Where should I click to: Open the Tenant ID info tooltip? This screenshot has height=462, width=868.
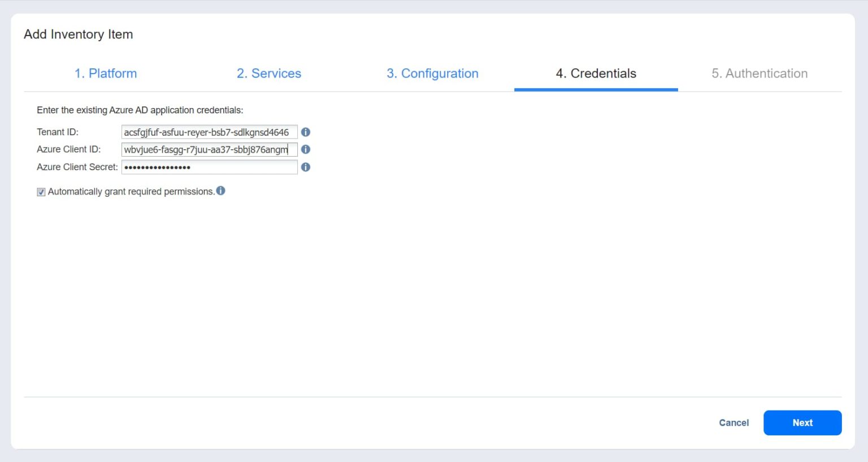pyautogui.click(x=306, y=132)
